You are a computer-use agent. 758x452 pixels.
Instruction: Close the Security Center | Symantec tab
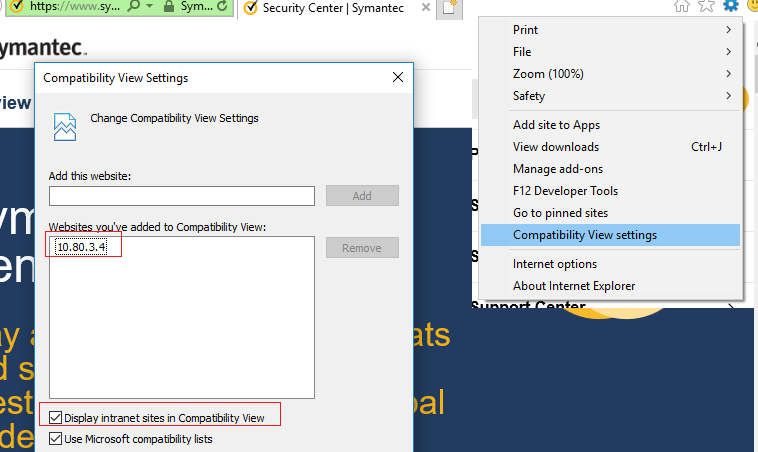[426, 7]
